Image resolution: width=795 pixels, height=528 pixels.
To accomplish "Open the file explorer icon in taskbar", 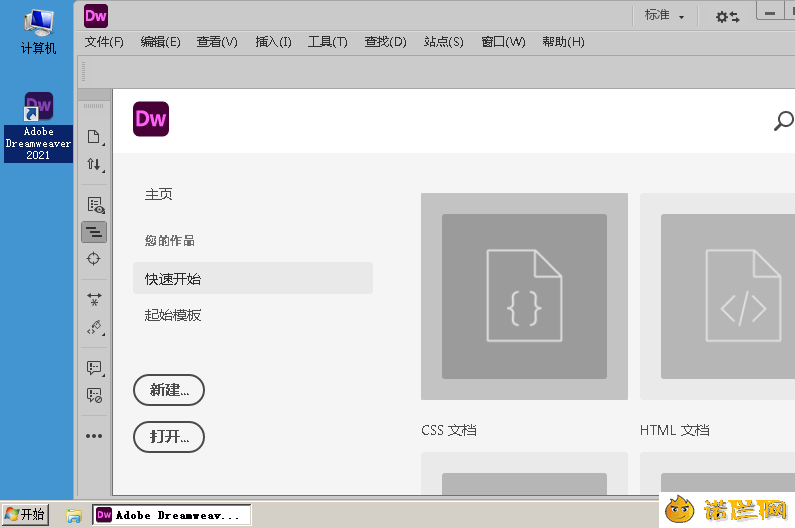I will pyautogui.click(x=74, y=516).
